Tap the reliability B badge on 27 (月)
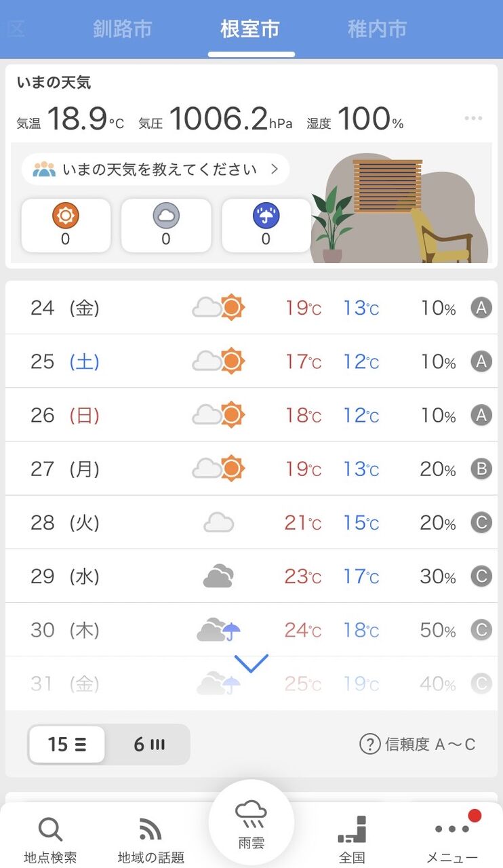Viewport: 503px width, 868px height. click(481, 469)
